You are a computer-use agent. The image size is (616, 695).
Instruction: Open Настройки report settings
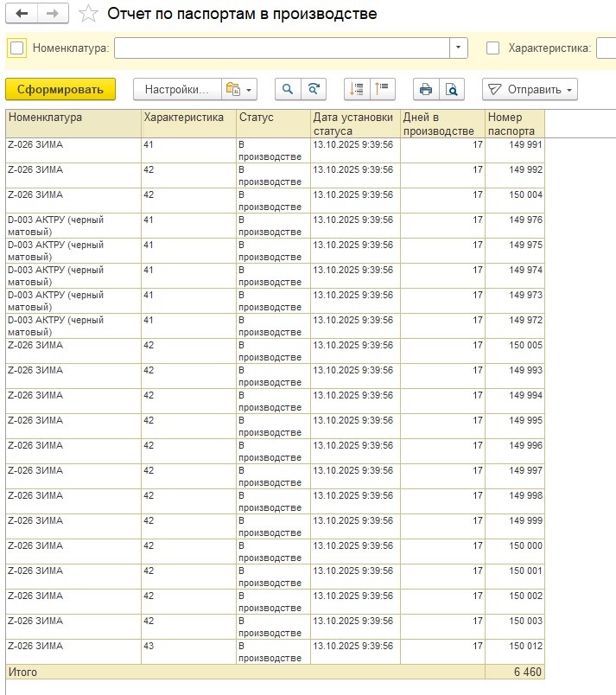tap(176, 89)
